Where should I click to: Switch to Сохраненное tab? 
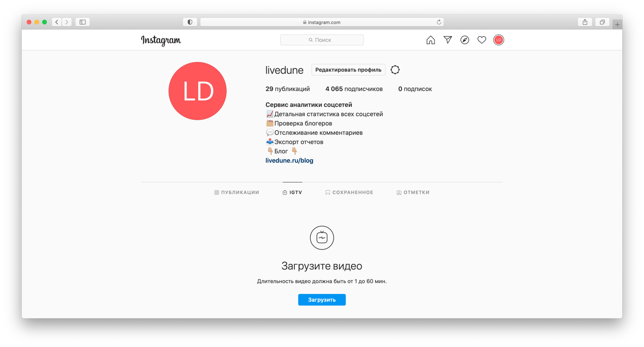tap(349, 192)
